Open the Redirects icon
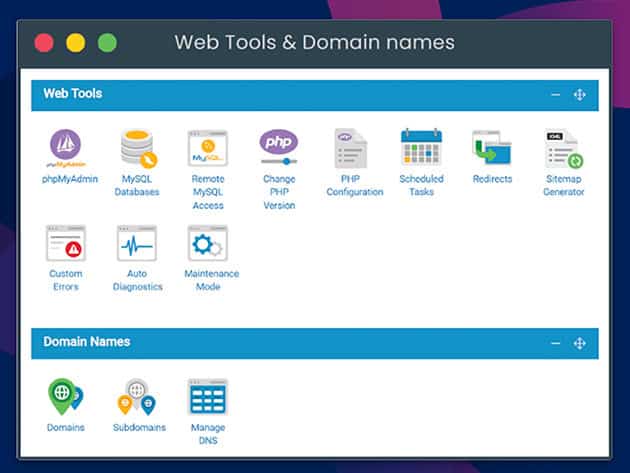The image size is (630, 473). pos(492,147)
